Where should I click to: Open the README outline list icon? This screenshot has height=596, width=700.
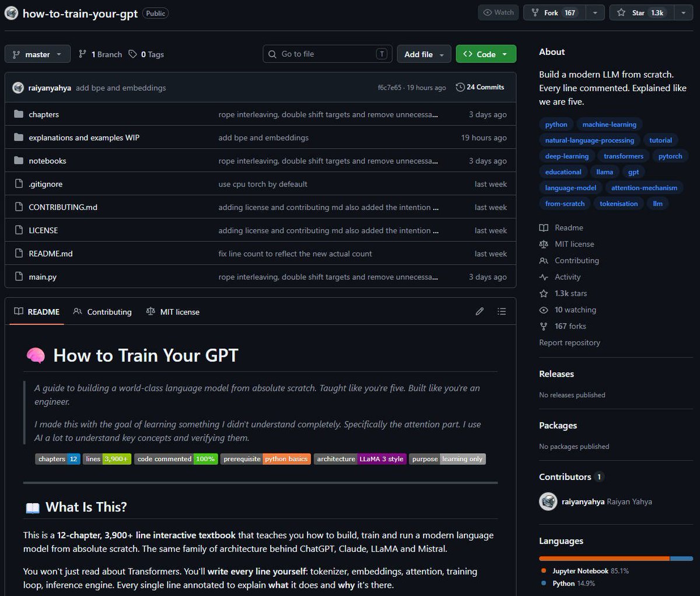coord(502,311)
